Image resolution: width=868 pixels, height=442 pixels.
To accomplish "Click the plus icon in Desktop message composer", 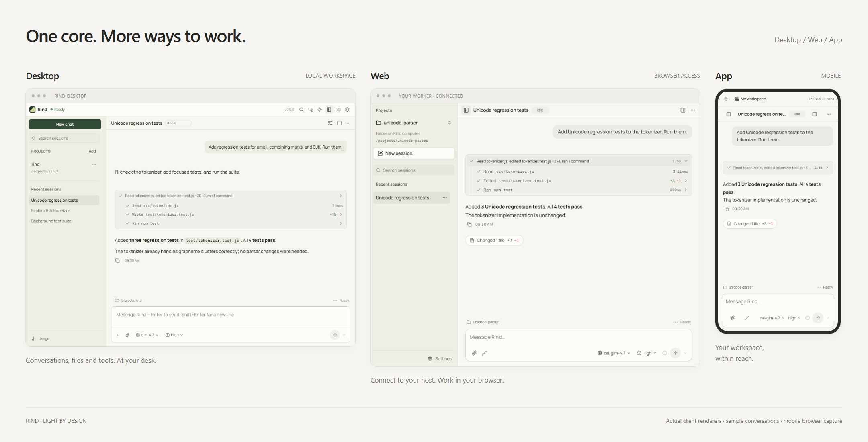I will pyautogui.click(x=118, y=335).
